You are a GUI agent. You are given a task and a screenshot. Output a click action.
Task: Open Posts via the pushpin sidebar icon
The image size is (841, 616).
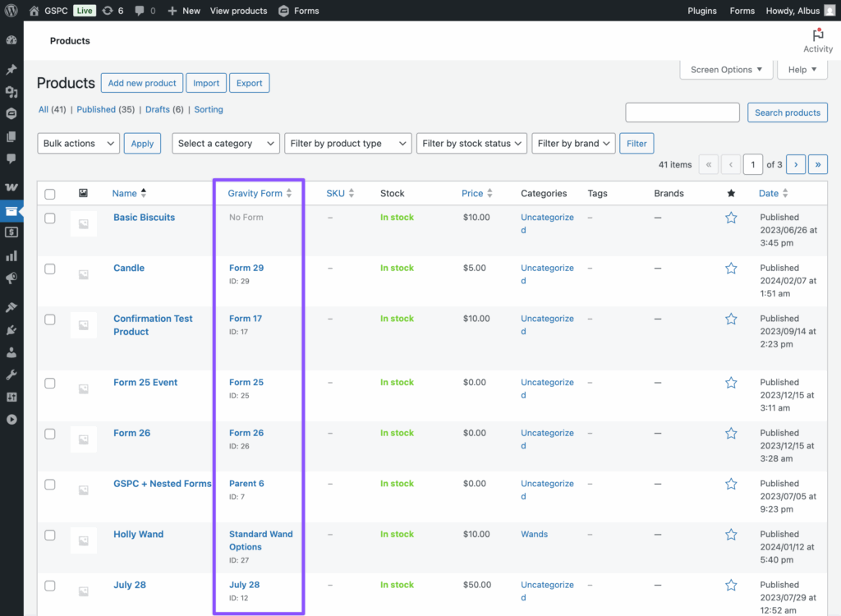pyautogui.click(x=11, y=69)
